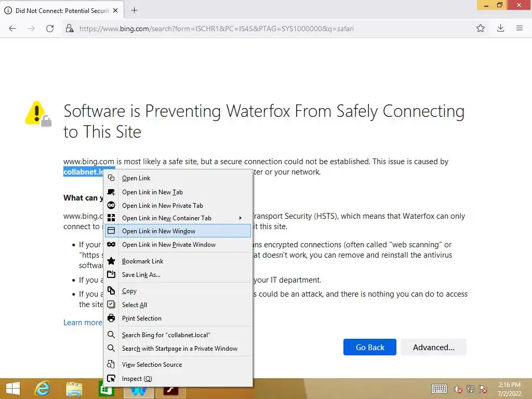The image size is (532, 399).
Task: Click the Select All checkbox icon
Action: click(111, 304)
